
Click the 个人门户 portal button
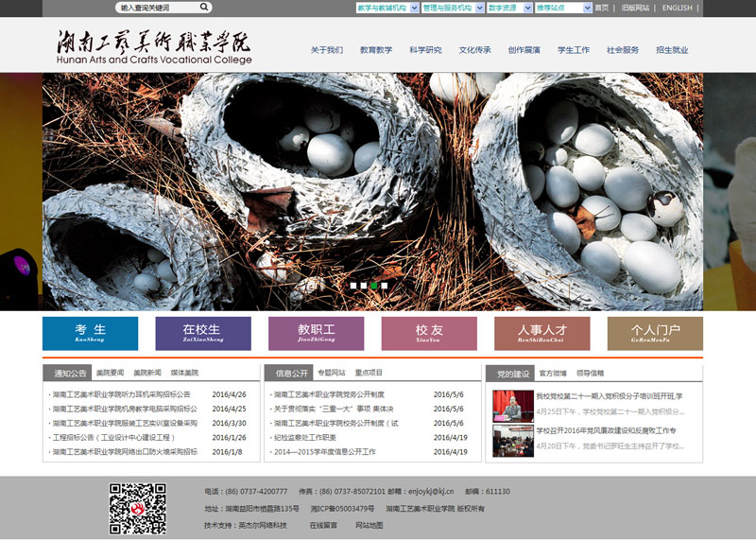click(655, 333)
